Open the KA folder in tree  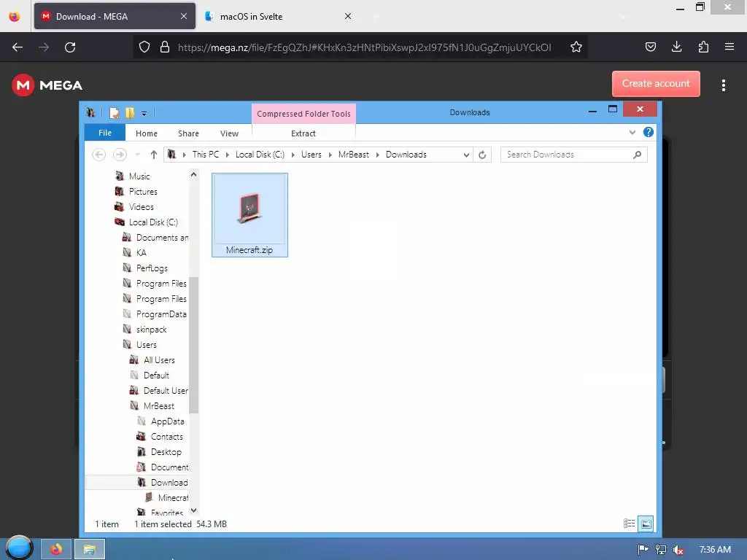141,252
